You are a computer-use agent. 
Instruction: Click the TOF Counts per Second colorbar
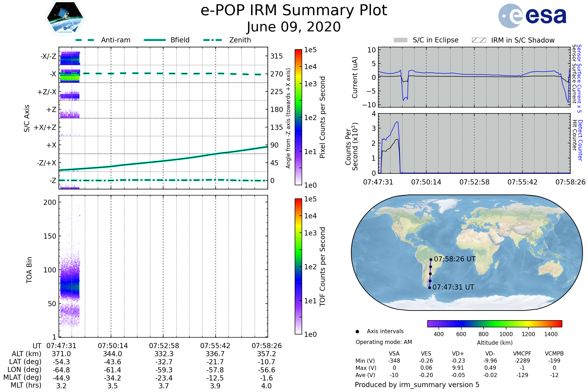[298, 267]
